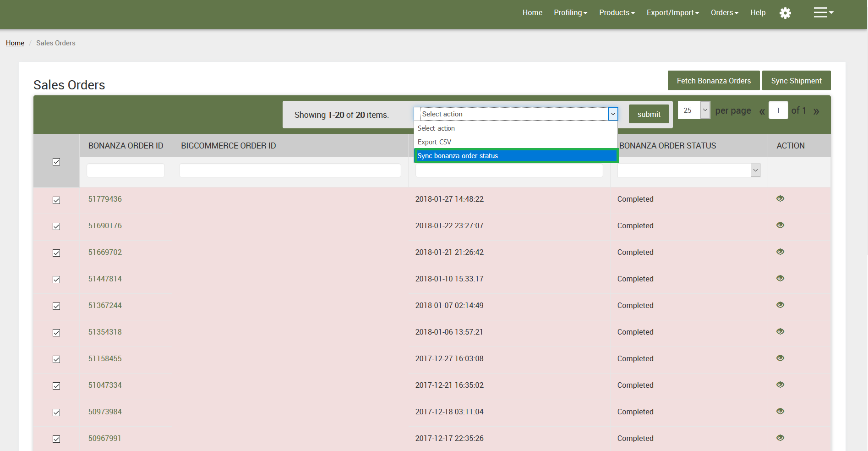The image size is (868, 451).
Task: Click the Bonanza Order ID filter field
Action: tap(126, 170)
